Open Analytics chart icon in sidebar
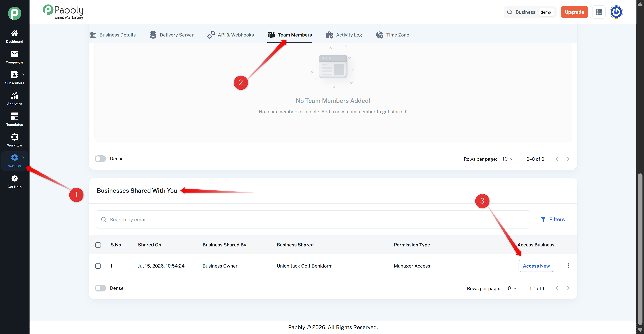 click(x=14, y=95)
